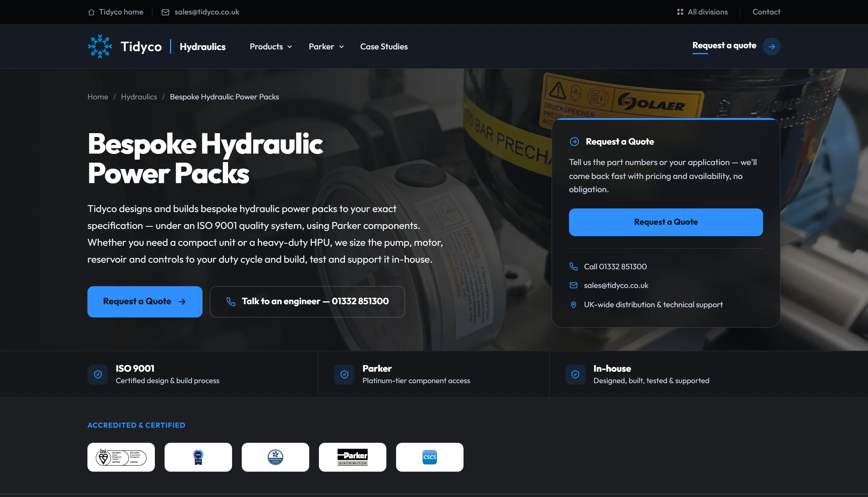Image resolution: width=868 pixels, height=497 pixels.
Task: Click the Bespoke Hydraulic Power Packs breadcrumb text
Action: 224,97
